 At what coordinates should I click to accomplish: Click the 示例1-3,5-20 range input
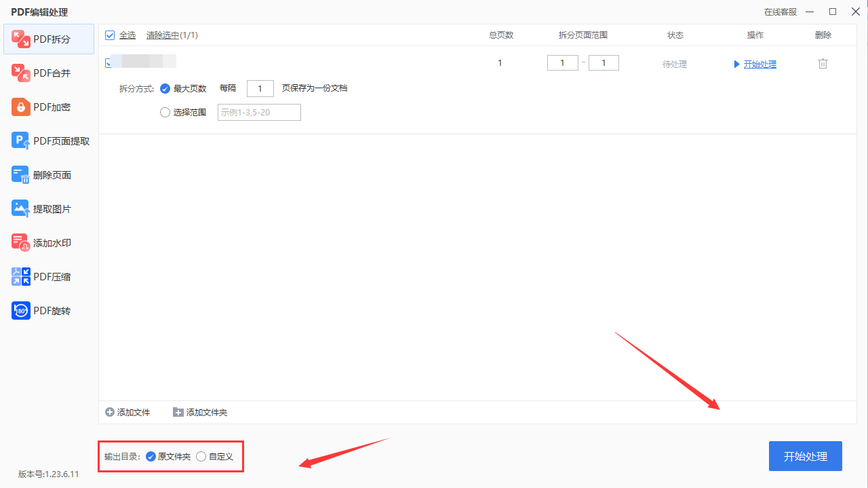259,113
